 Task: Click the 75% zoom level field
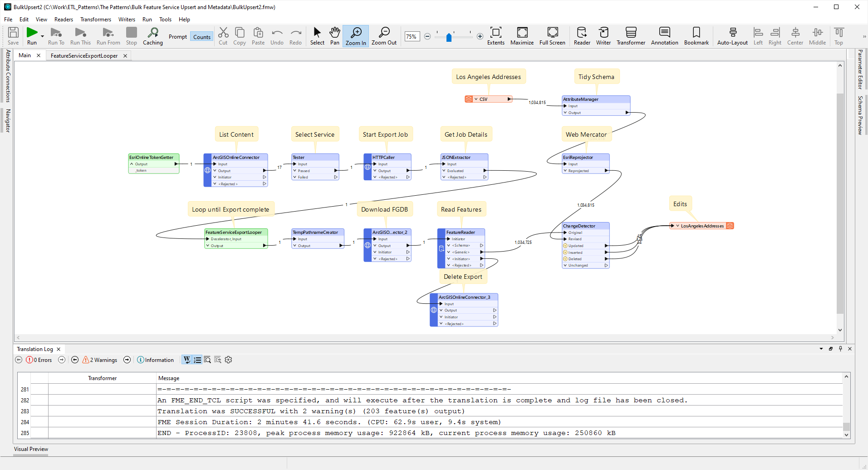[412, 36]
